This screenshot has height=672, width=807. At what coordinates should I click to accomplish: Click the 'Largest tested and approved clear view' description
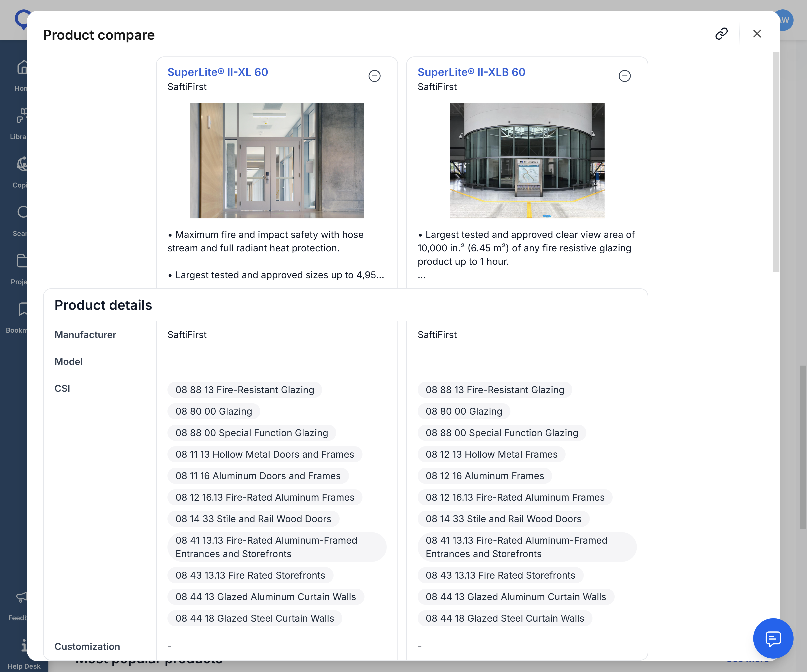click(526, 248)
